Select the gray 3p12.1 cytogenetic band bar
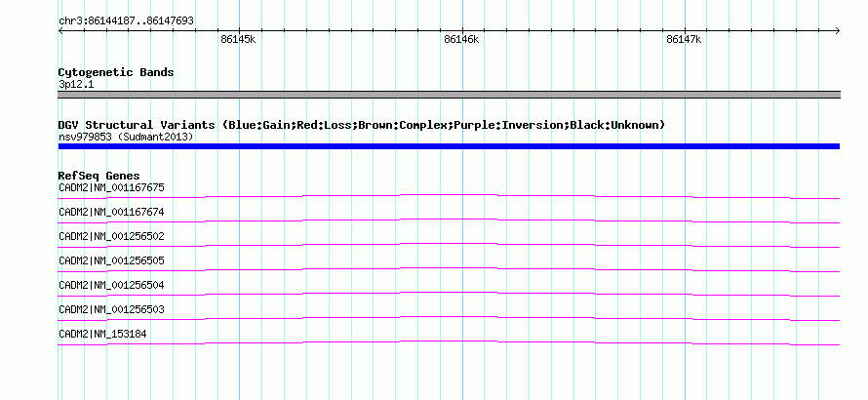This screenshot has height=400, width=868. tap(449, 95)
